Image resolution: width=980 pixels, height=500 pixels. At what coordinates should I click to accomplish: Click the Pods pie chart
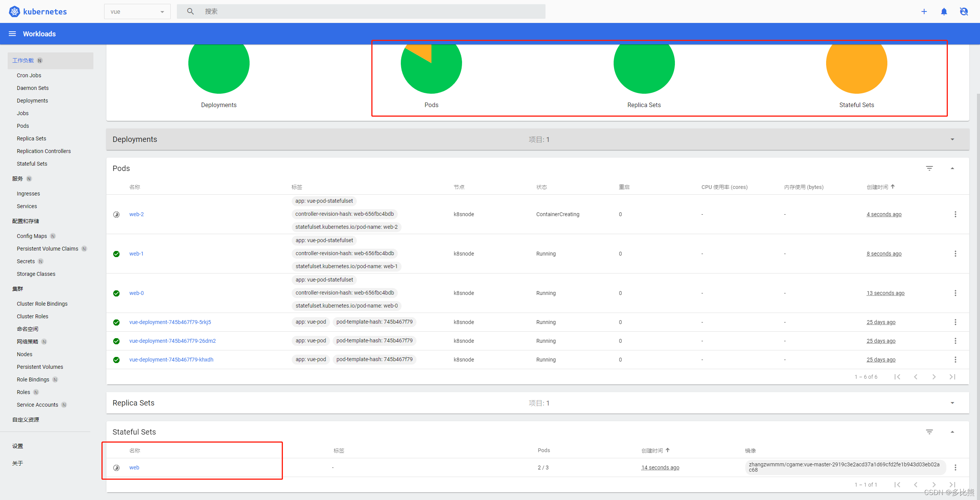click(x=431, y=68)
